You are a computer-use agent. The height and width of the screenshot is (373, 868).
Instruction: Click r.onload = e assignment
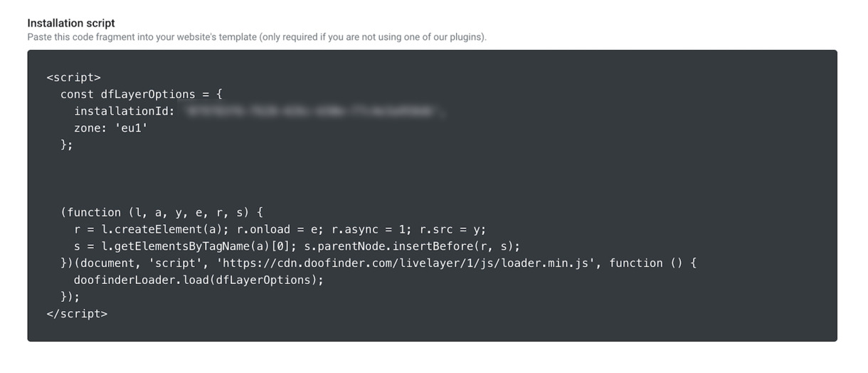[280, 229]
